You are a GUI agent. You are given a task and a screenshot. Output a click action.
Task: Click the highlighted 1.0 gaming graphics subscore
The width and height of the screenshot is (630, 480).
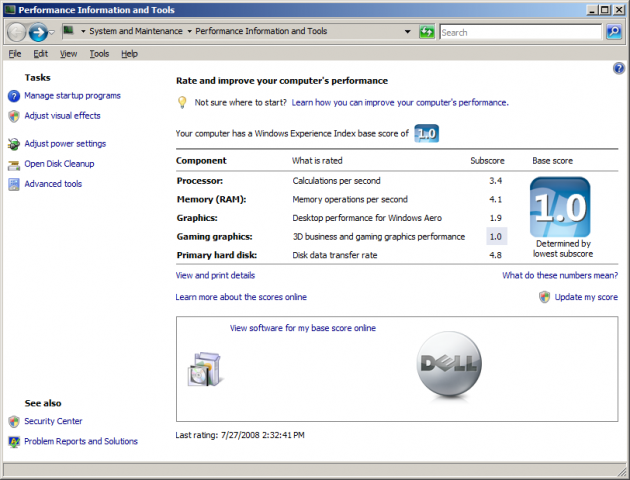pyautogui.click(x=496, y=237)
